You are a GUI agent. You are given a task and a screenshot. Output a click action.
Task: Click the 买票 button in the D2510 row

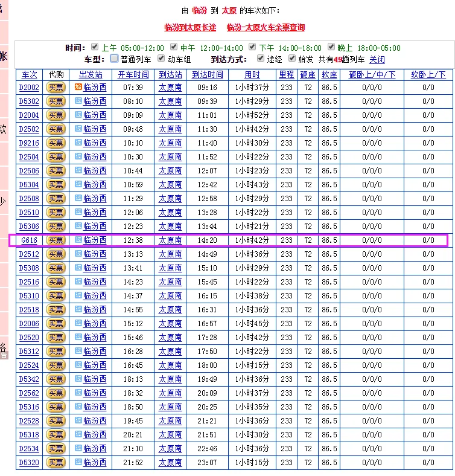pos(56,213)
